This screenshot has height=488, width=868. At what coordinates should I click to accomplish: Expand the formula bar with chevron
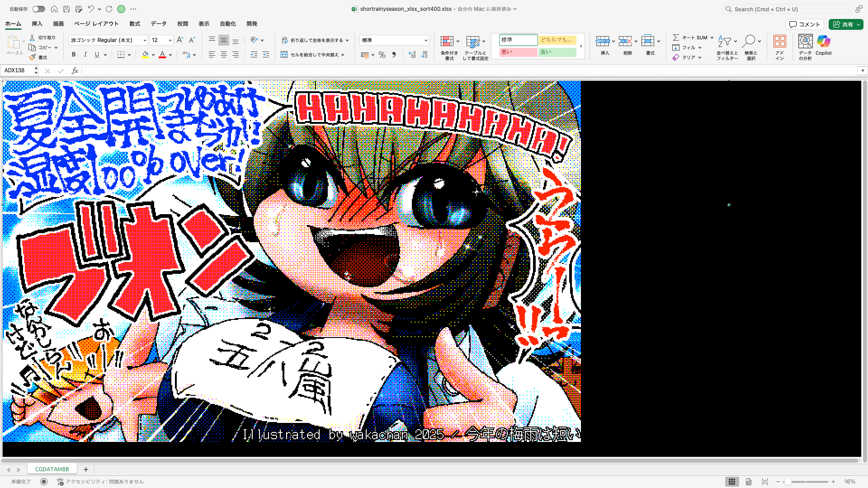coord(863,70)
